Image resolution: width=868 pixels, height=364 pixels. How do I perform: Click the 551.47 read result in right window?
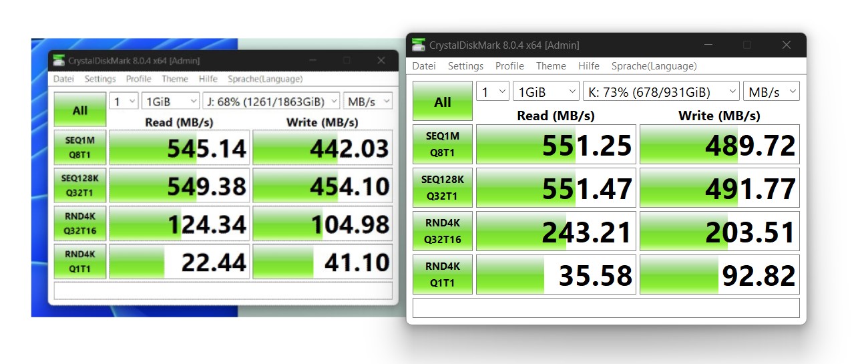pyautogui.click(x=556, y=188)
